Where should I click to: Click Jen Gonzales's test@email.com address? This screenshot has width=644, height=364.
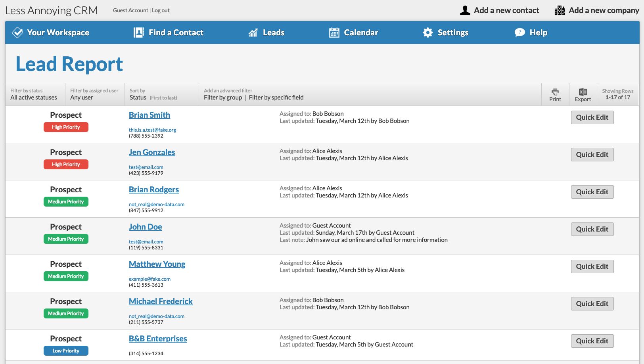[x=146, y=167]
